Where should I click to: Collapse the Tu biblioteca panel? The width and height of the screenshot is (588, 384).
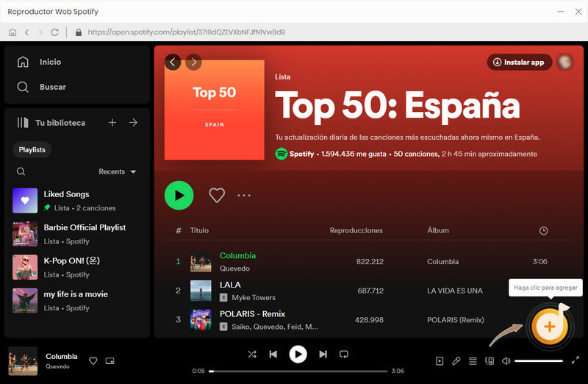pyautogui.click(x=51, y=123)
